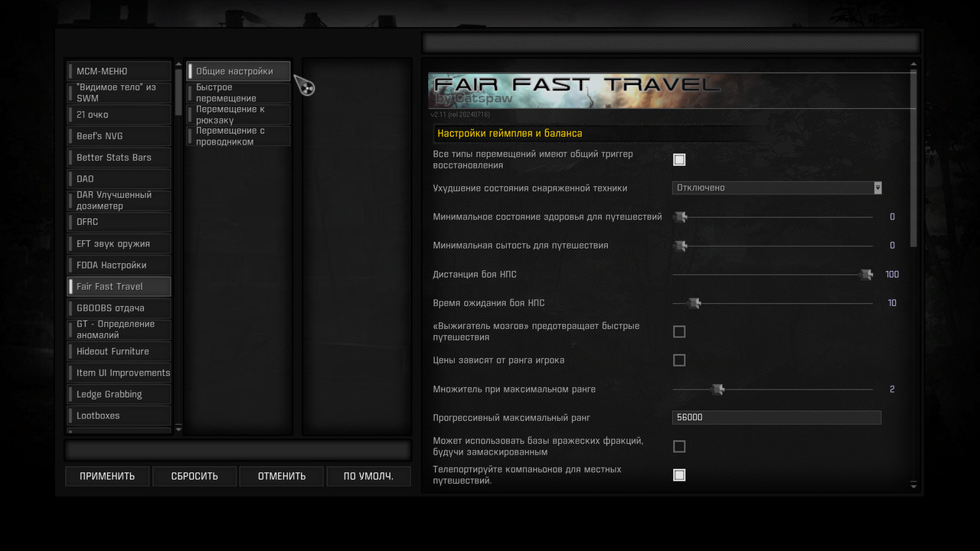The image size is (980, 551).
Task: Enable "«Выжигатель мозгов» предотвращает быстрые путешествия"
Action: click(679, 331)
